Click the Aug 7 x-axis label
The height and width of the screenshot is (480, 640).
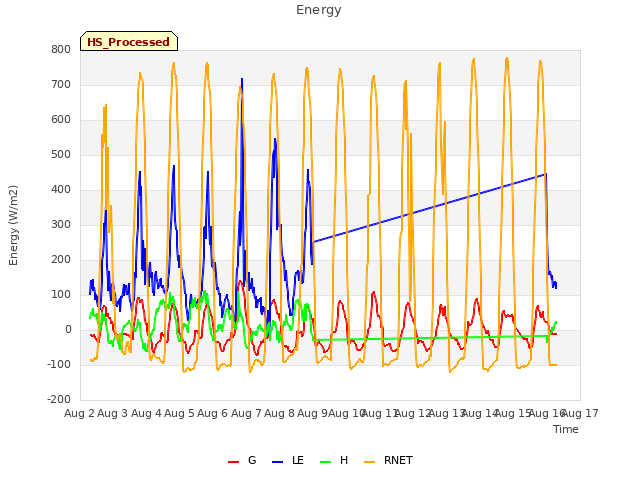coord(246,413)
